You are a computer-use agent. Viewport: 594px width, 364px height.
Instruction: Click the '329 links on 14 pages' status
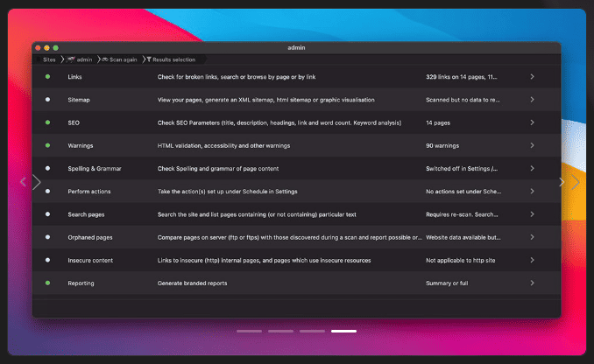(461, 77)
